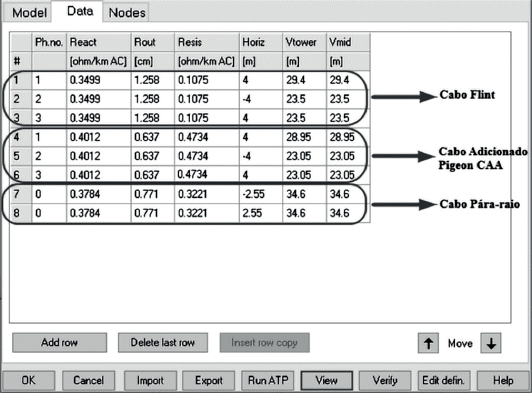This screenshot has width=532, height=393.
Task: Click the Verify button
Action: click(x=384, y=380)
